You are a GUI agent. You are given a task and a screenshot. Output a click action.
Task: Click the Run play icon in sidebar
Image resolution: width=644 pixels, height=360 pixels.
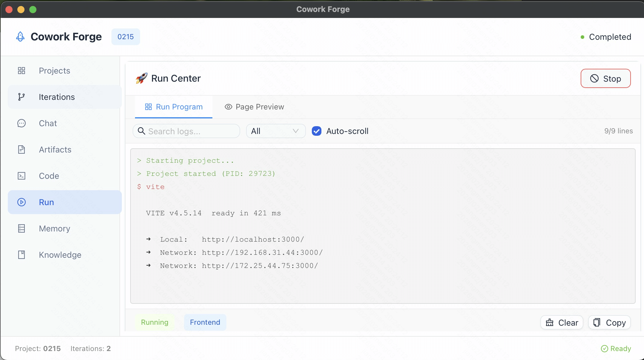pyautogui.click(x=22, y=202)
